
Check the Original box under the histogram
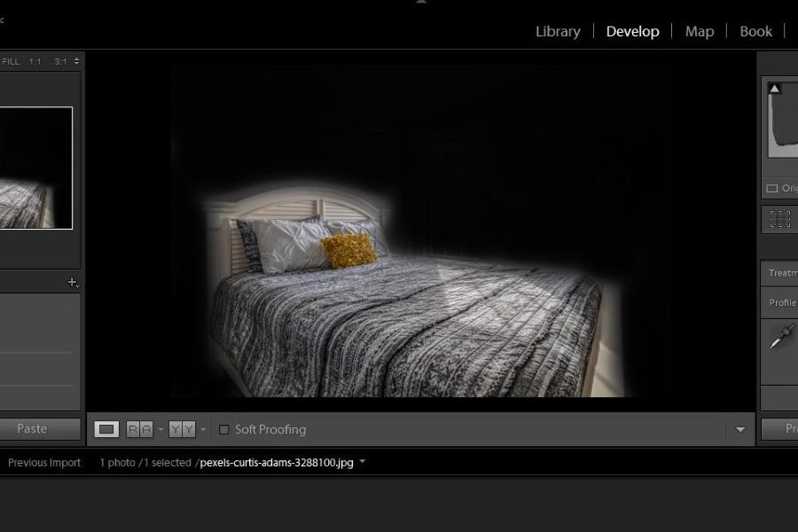[x=770, y=187]
